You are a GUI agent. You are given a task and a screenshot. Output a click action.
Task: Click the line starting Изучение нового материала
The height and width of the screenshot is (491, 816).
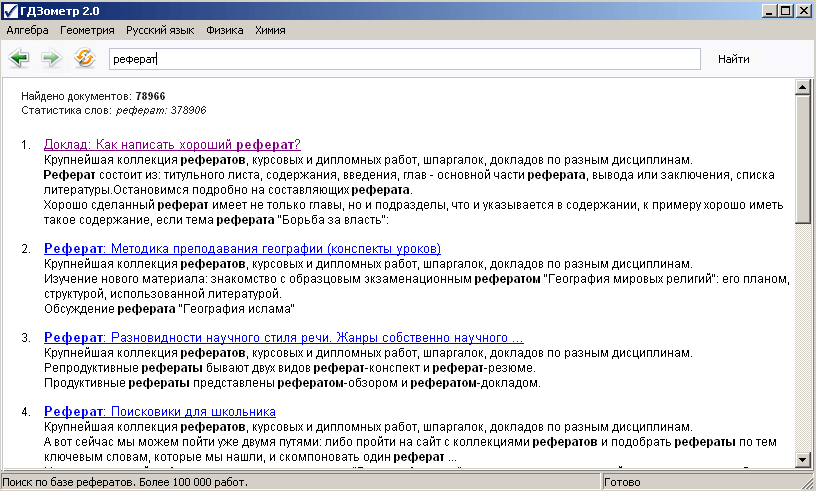pyautogui.click(x=416, y=279)
